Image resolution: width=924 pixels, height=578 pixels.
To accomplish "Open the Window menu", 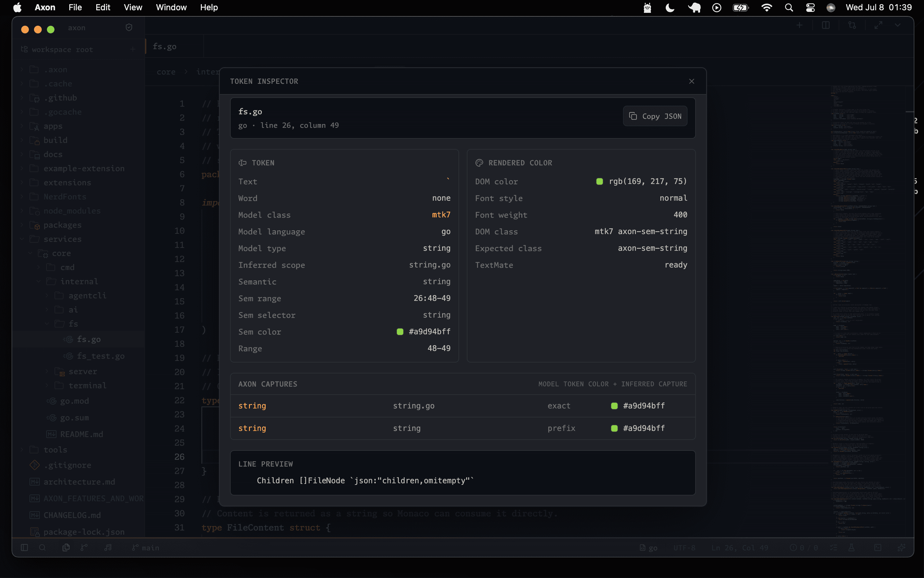I will 171,7.
